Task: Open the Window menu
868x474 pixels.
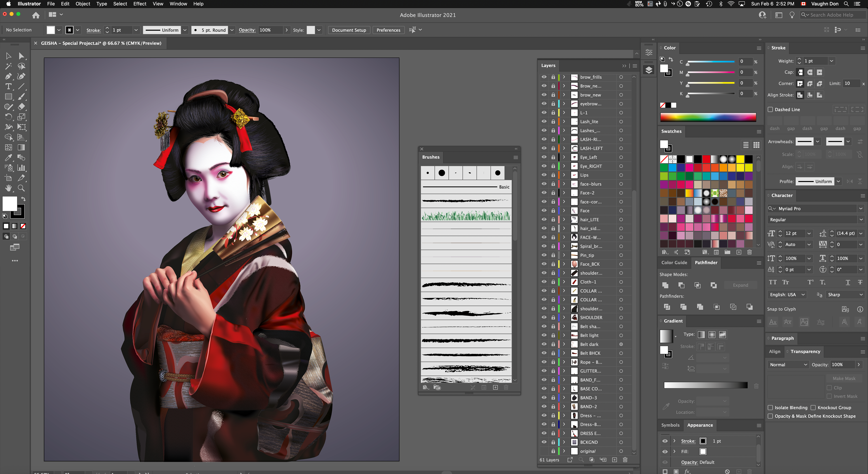Action: [178, 4]
